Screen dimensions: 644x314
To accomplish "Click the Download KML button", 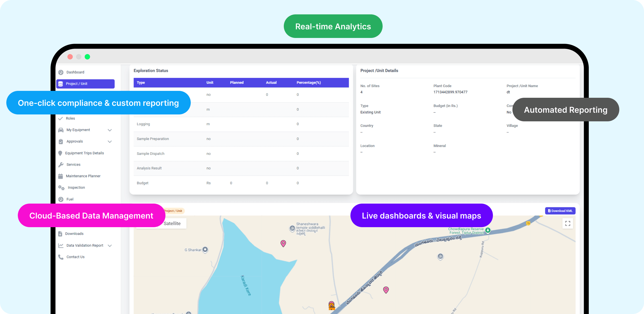I will coord(560,211).
